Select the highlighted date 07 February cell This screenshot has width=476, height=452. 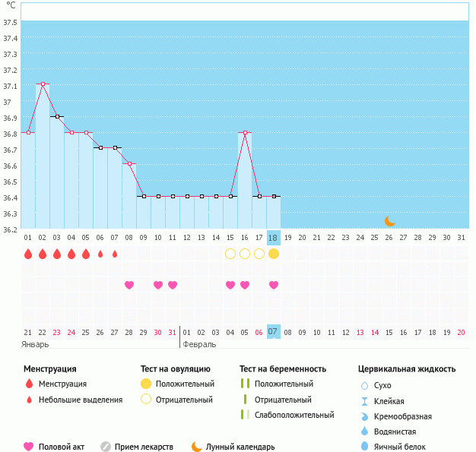click(274, 331)
